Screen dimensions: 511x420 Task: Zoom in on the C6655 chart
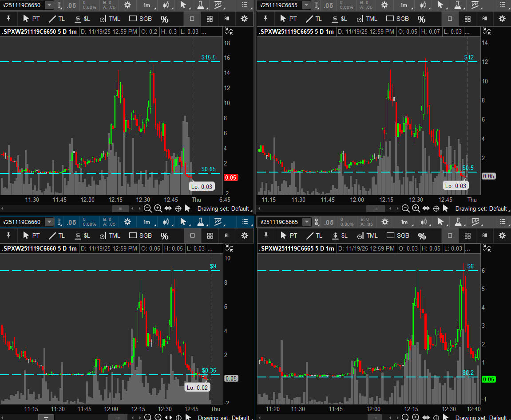(416, 208)
